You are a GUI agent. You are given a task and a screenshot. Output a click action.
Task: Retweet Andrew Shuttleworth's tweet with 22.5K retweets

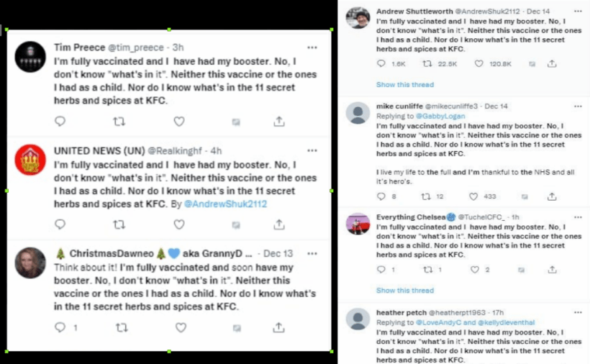(427, 64)
